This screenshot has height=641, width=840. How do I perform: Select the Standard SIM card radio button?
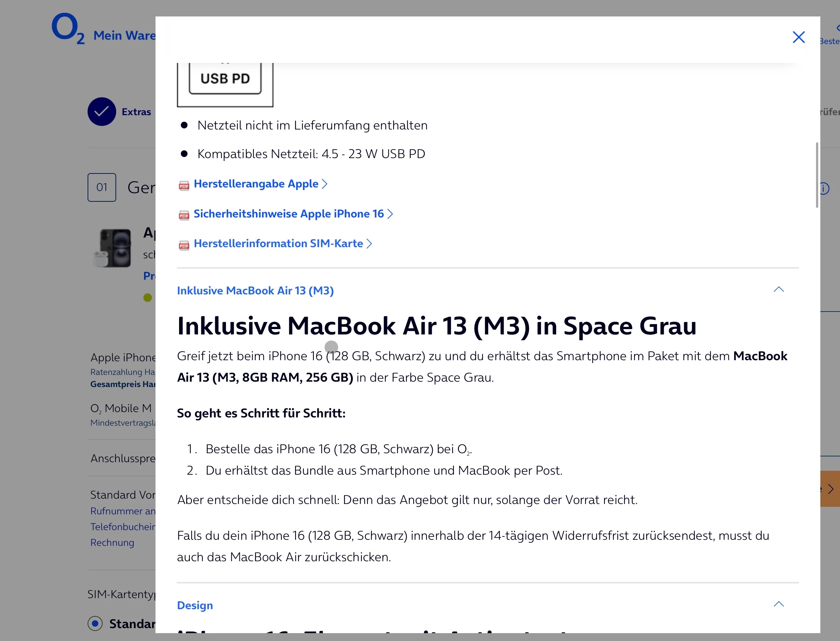(95, 623)
